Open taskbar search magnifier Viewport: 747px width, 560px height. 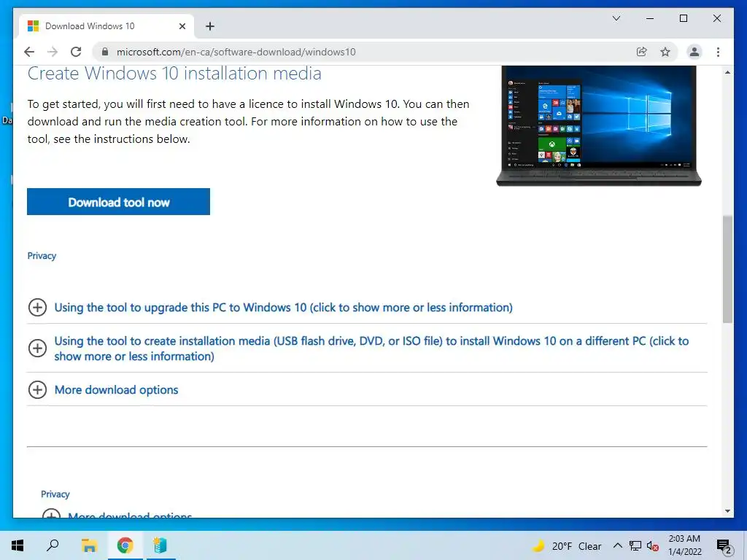click(53, 545)
